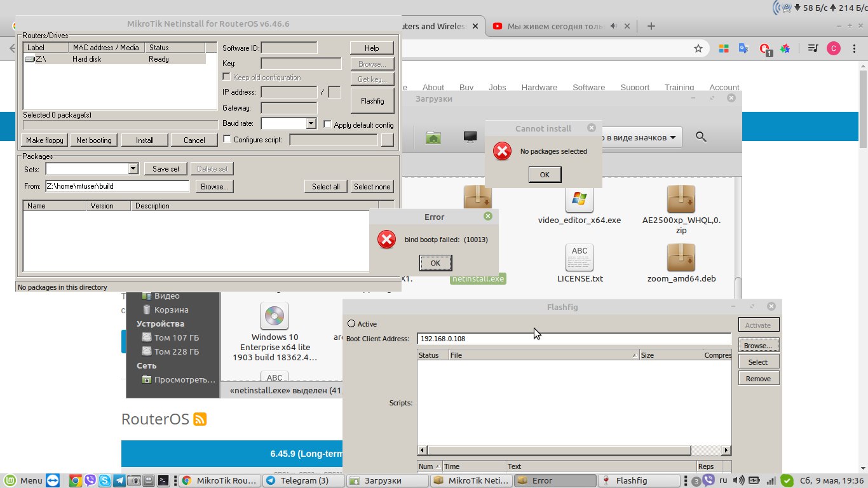Open the icon view mode dropdown in Загрузки

tap(641, 137)
